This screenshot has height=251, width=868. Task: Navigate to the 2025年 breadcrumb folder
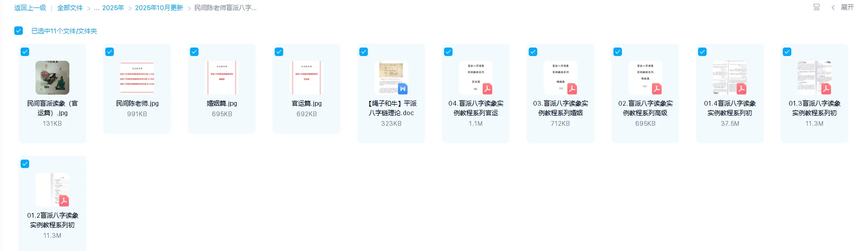point(113,8)
